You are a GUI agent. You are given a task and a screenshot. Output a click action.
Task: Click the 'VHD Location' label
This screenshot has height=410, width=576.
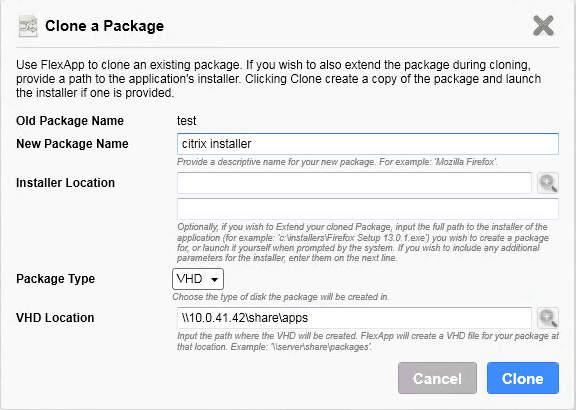pyautogui.click(x=55, y=318)
